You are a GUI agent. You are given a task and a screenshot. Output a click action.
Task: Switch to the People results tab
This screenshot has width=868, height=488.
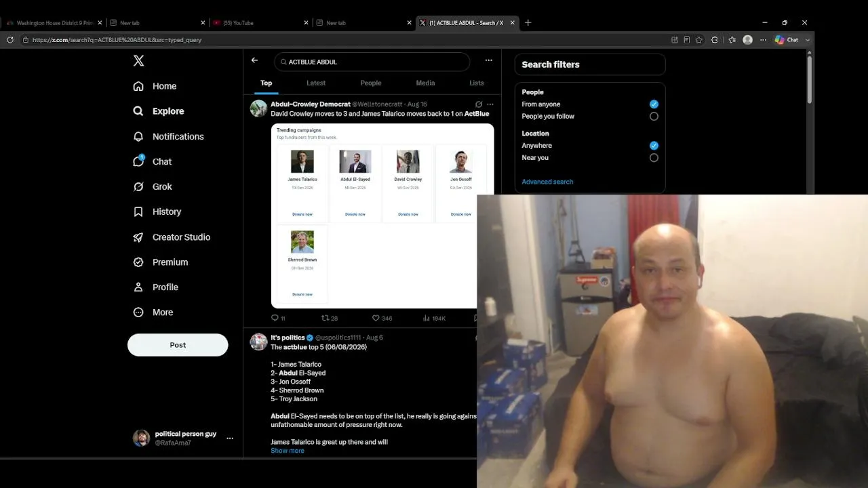(371, 83)
